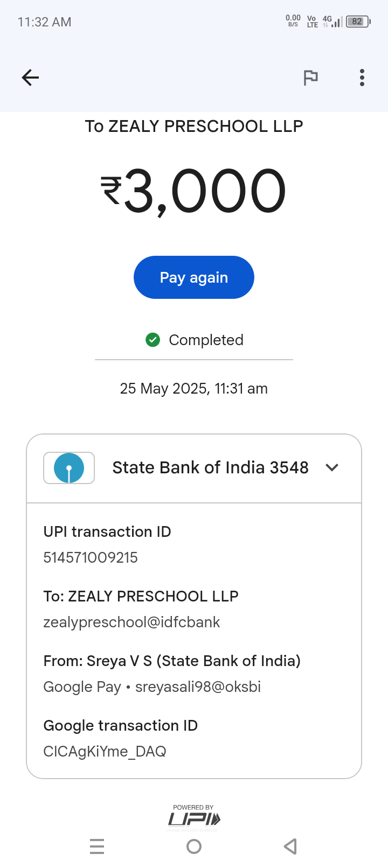
Task: Open the three-dot overflow menu
Action: click(362, 78)
